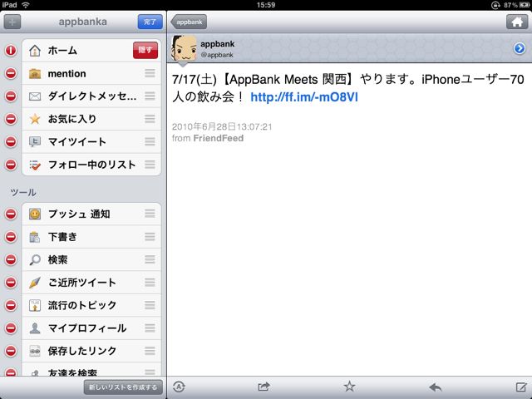This screenshot has height=399, width=532.
Task: Tap the clipboard icon for 下書き
Action: 35,237
